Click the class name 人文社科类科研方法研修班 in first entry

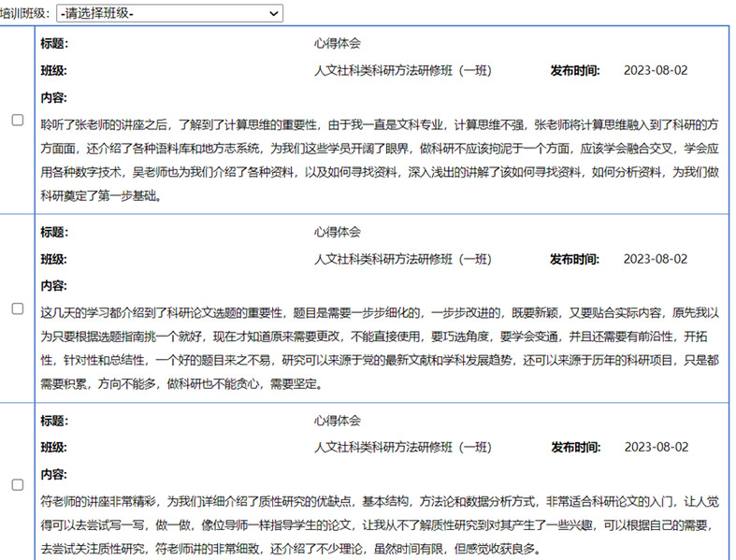click(402, 71)
